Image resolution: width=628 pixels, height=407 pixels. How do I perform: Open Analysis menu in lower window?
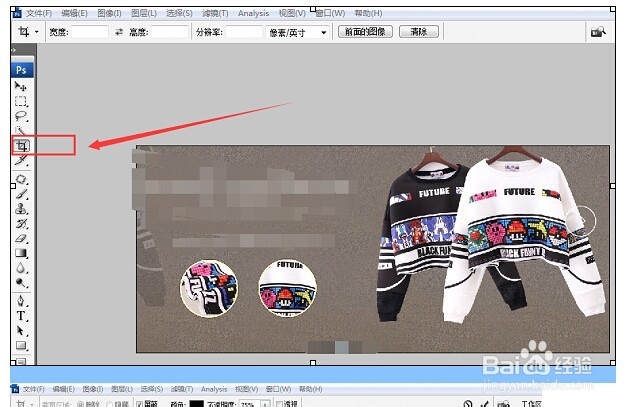pos(214,389)
